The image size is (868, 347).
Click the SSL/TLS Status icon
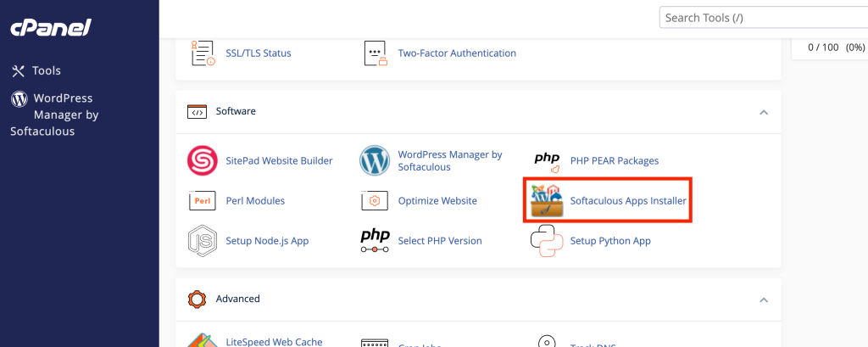click(x=203, y=53)
